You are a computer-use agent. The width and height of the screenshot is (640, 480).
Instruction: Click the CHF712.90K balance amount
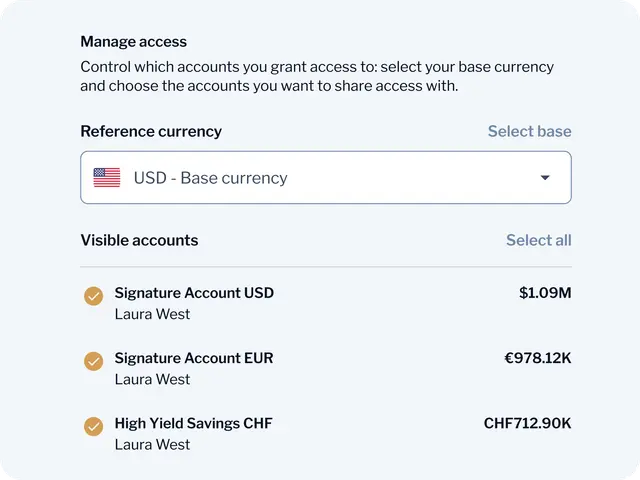[x=527, y=423]
